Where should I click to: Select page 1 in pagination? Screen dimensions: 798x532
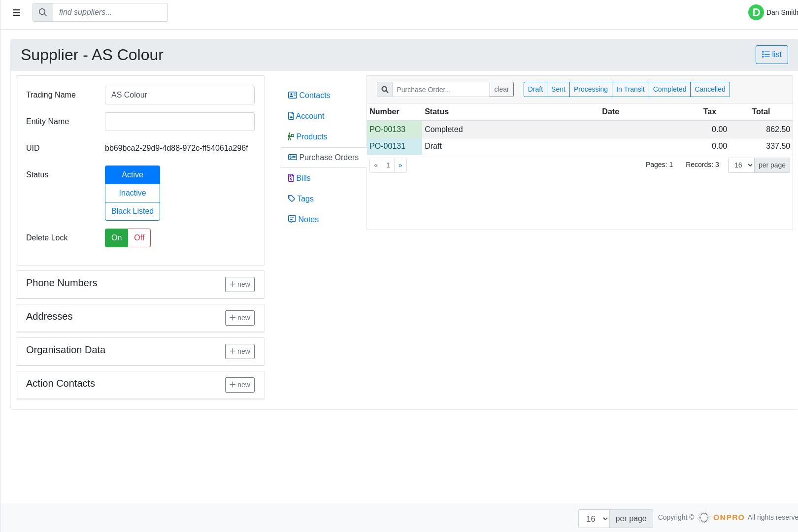(x=388, y=165)
